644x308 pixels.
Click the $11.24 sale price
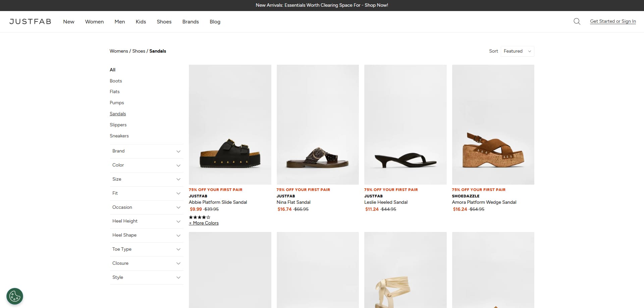pyautogui.click(x=372, y=209)
